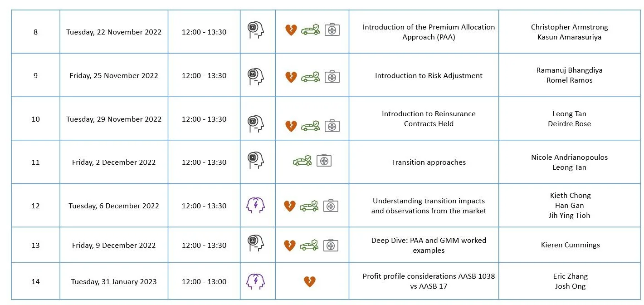This screenshot has width=644, height=305.
Task: Click the broken heart icon in row 12
Action: click(x=290, y=206)
